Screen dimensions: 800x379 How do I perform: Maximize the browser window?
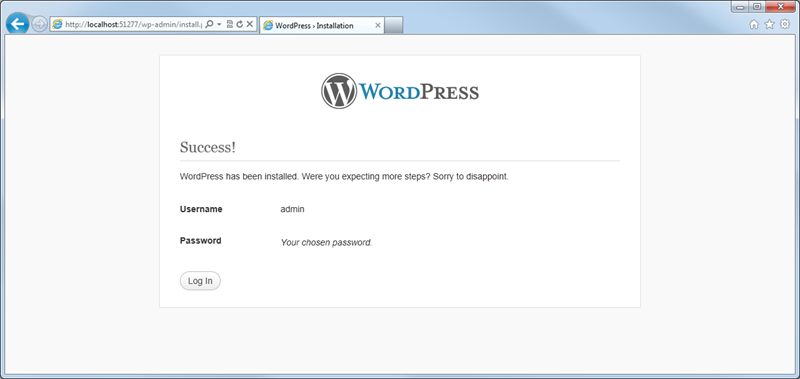(757, 7)
